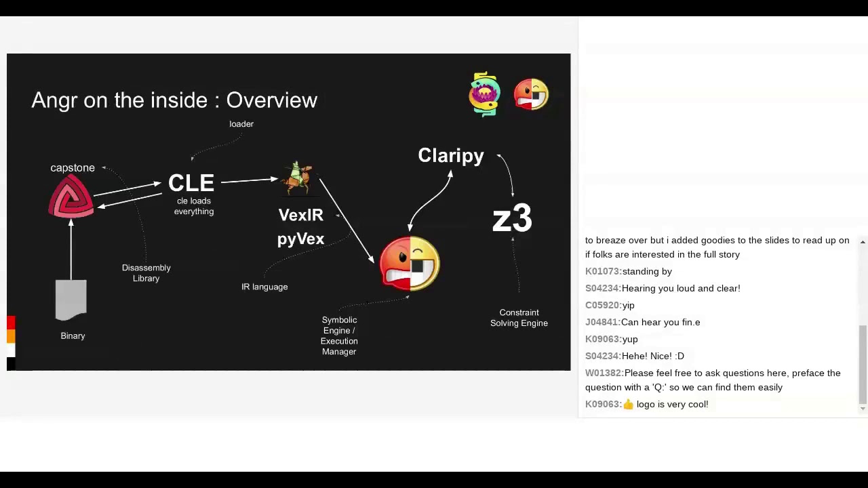Click the thumbs-up emoji in chat
Image resolution: width=868 pixels, height=488 pixels.
pos(628,404)
